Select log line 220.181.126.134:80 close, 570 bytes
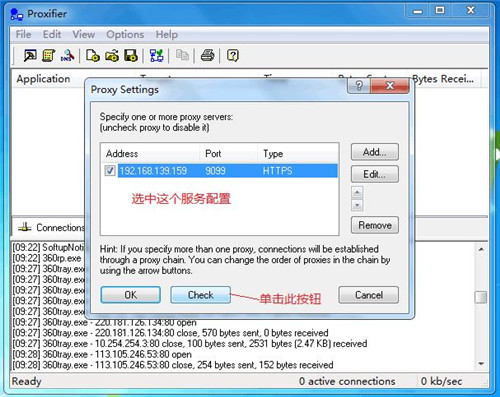This screenshot has height=397, width=500. coord(170,333)
